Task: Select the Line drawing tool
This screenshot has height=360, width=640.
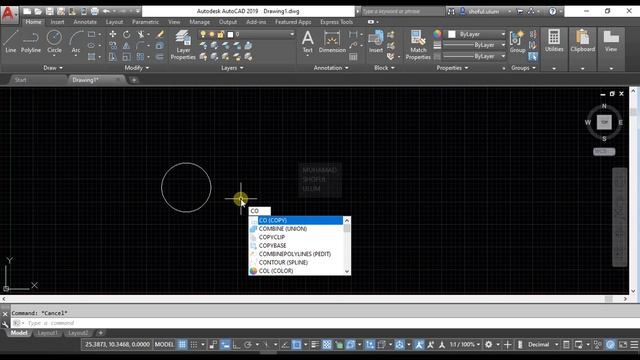Action: [x=11, y=41]
